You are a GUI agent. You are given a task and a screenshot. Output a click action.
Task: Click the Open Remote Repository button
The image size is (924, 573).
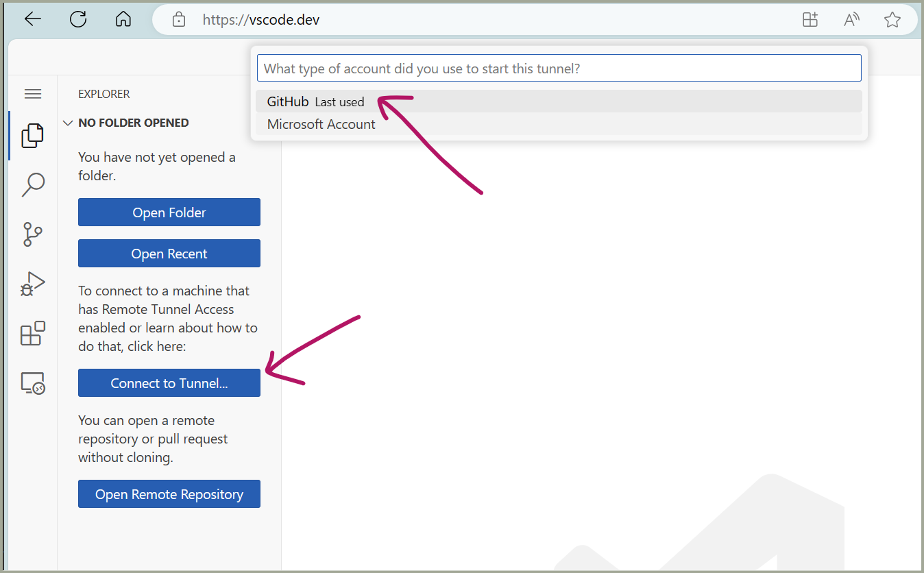point(169,494)
